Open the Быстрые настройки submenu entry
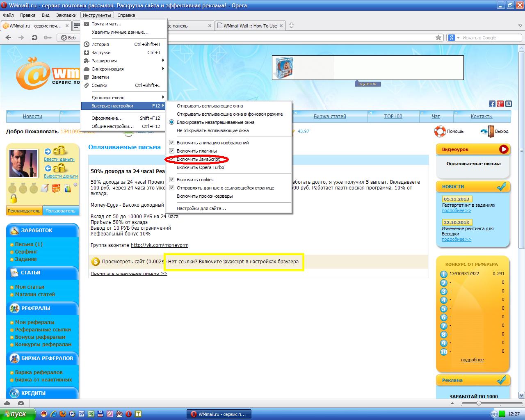This screenshot has width=525, height=420. 124,106
